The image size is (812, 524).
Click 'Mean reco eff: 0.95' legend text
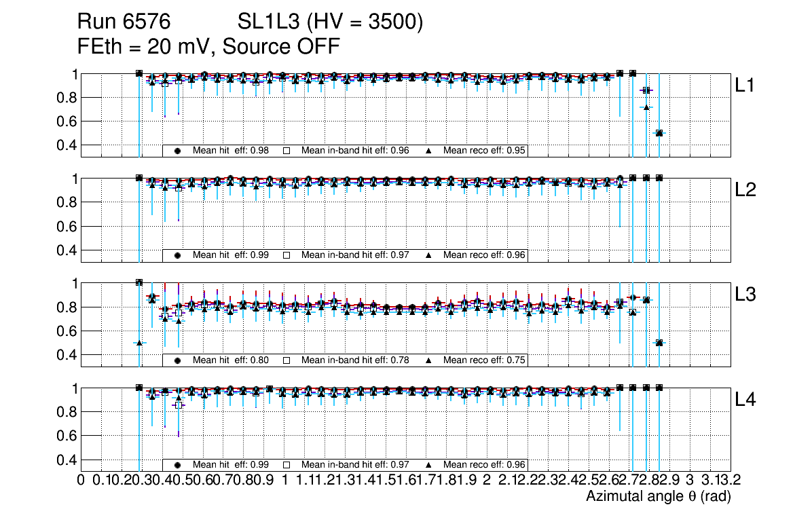click(484, 151)
